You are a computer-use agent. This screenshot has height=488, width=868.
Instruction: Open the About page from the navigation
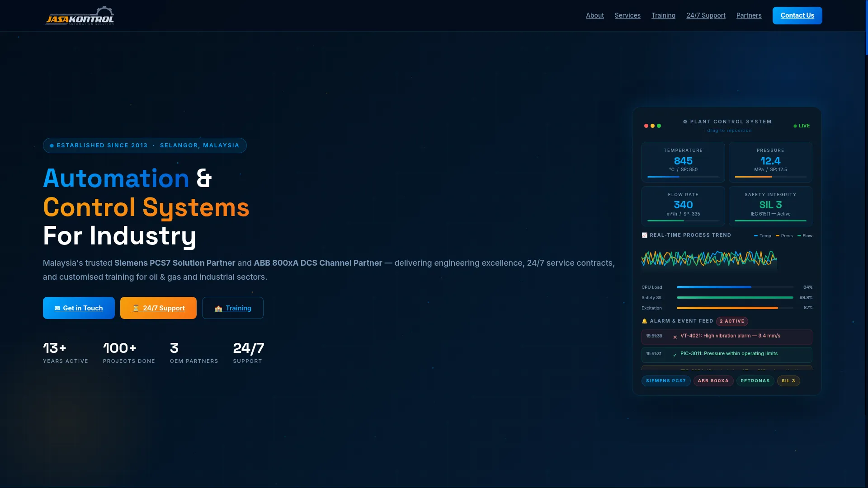[x=595, y=15]
